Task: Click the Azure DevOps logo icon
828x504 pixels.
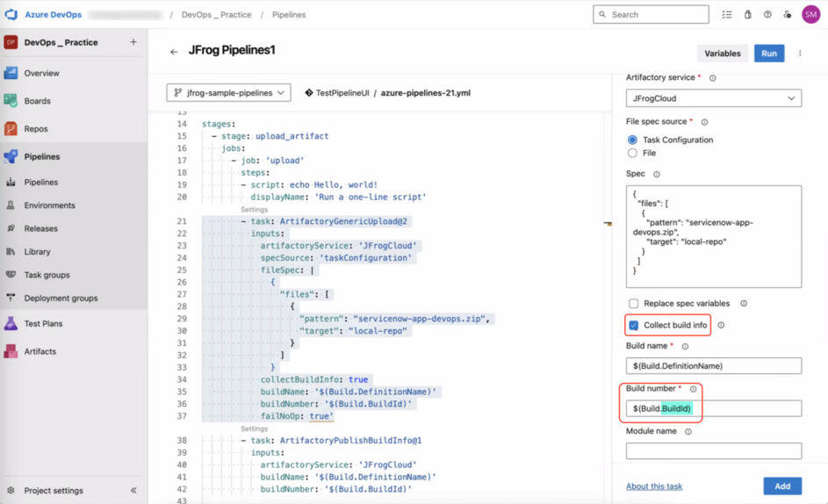Action: click(x=11, y=14)
